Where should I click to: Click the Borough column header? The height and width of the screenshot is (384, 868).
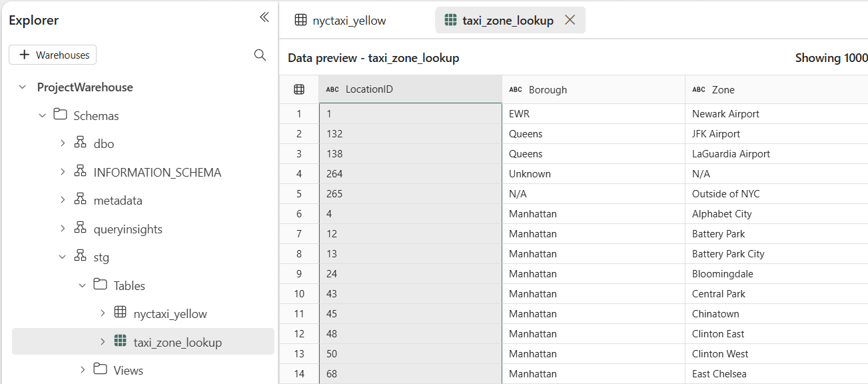594,89
